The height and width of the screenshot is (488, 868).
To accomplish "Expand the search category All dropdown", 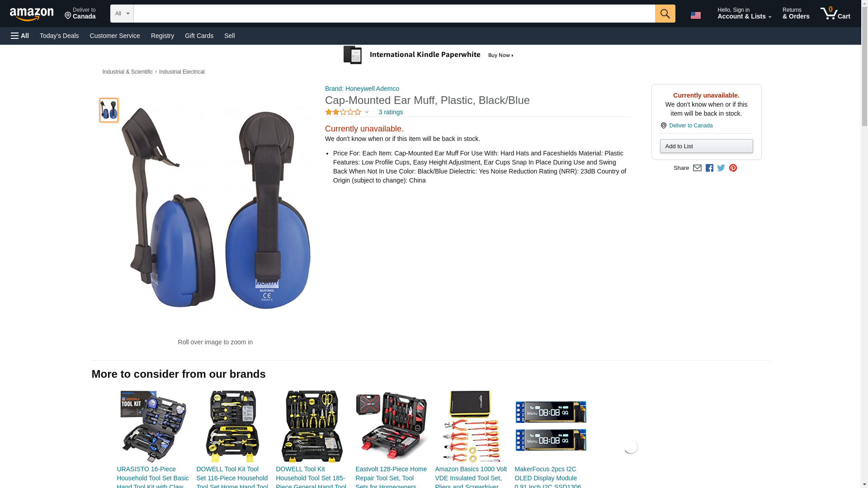I will tap(122, 14).
